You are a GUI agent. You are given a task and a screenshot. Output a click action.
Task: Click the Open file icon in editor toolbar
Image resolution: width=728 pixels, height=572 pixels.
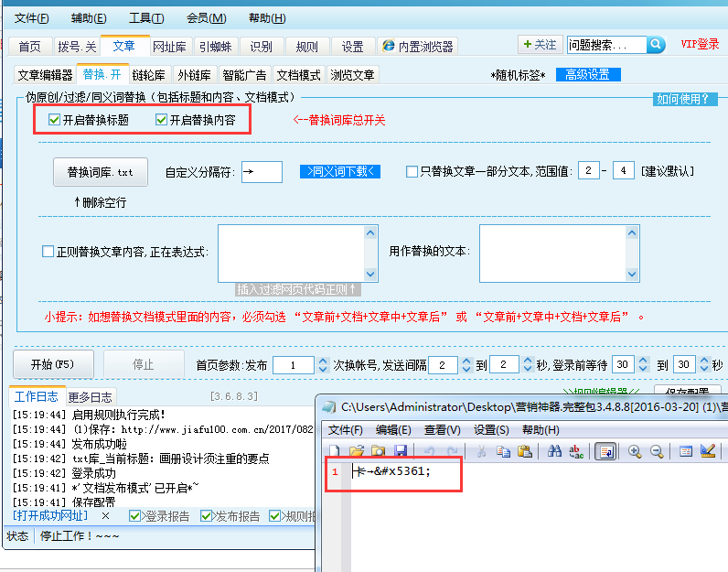pos(356,451)
